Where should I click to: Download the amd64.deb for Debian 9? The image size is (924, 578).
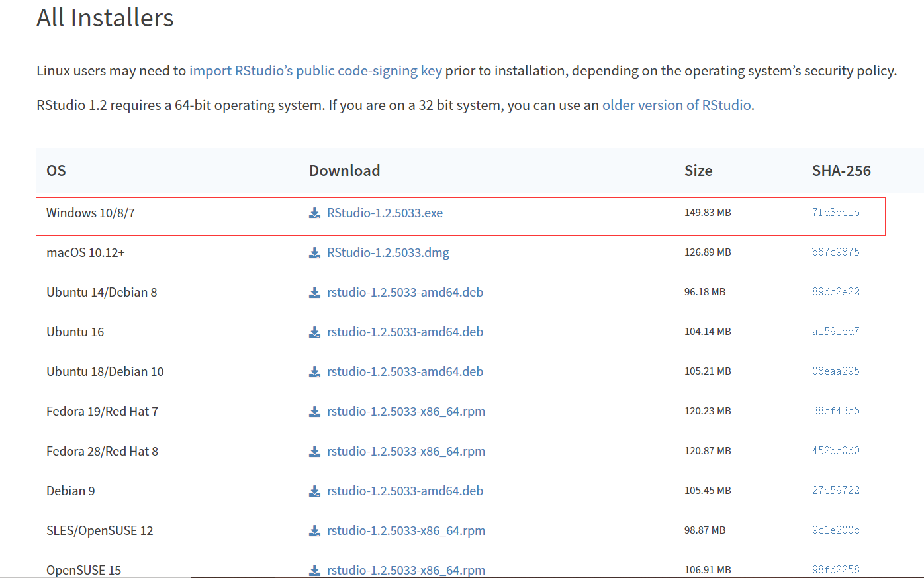tap(405, 491)
